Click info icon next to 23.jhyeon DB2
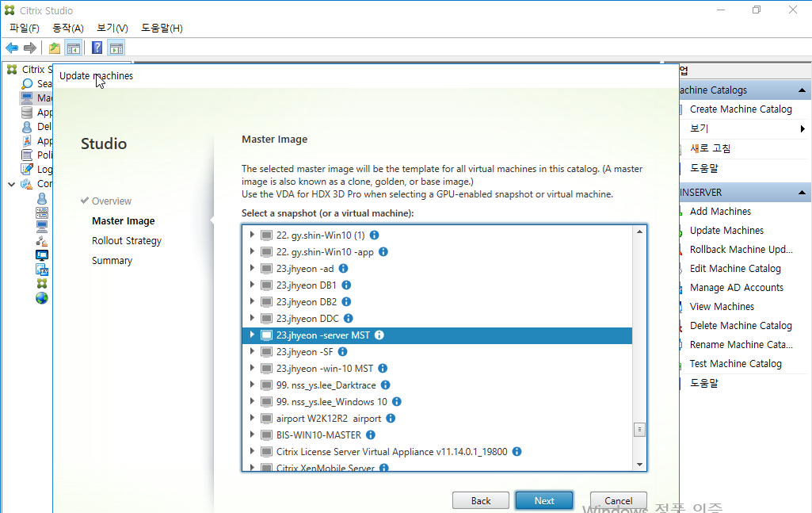The image size is (812, 513). [346, 301]
